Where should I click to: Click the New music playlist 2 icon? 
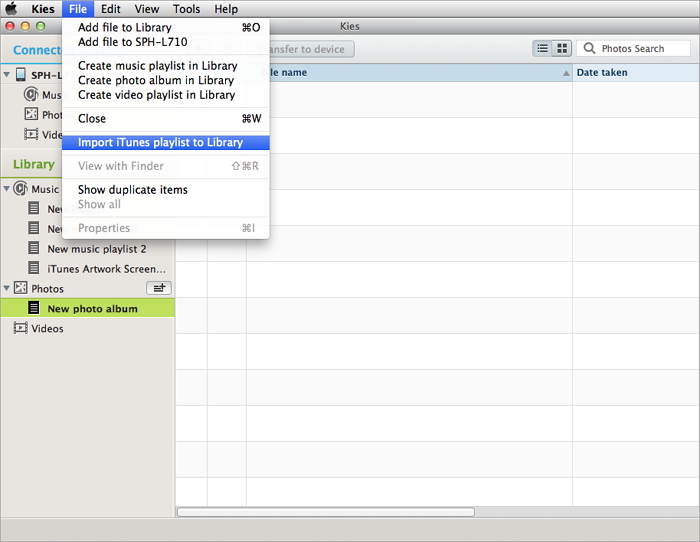coord(33,247)
